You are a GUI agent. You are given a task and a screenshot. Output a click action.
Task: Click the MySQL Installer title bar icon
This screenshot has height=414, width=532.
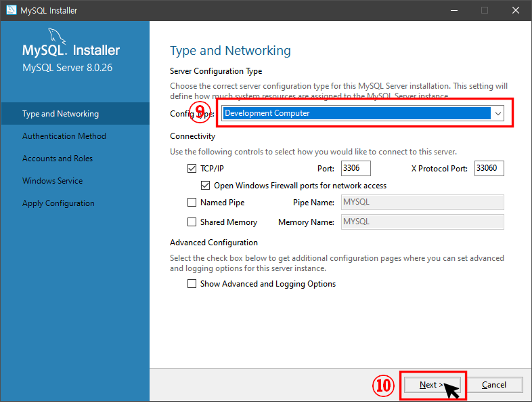point(12,10)
